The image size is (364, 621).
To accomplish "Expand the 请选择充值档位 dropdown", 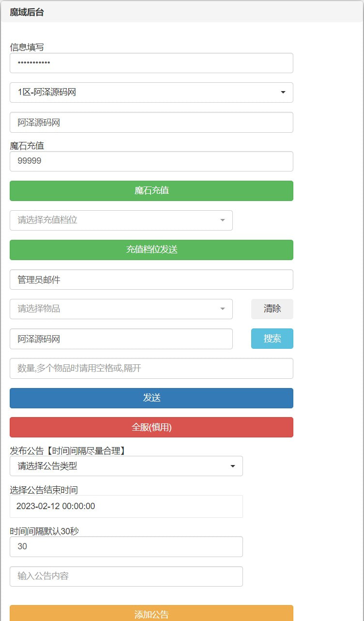I will [121, 220].
